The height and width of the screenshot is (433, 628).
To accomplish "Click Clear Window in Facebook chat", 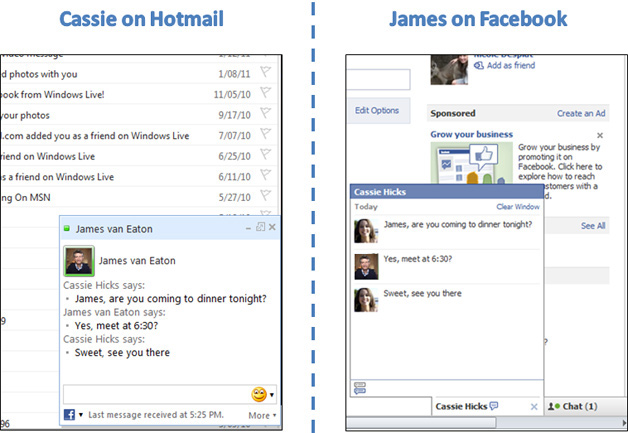I will point(518,207).
